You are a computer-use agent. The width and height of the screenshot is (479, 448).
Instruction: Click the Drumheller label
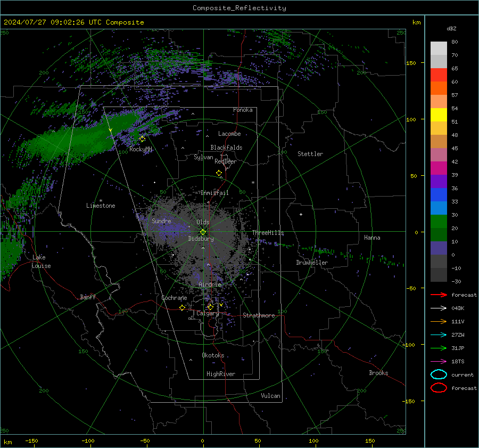(312, 263)
